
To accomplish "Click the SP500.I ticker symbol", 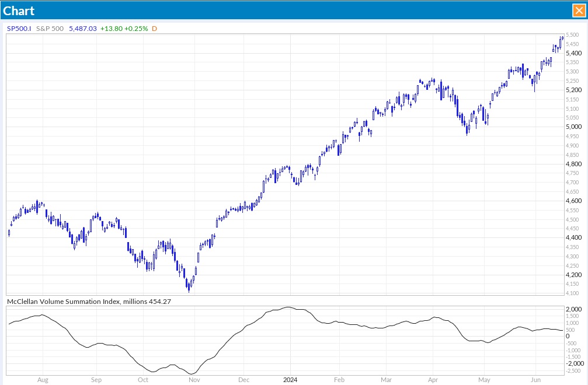I will click(x=19, y=28).
